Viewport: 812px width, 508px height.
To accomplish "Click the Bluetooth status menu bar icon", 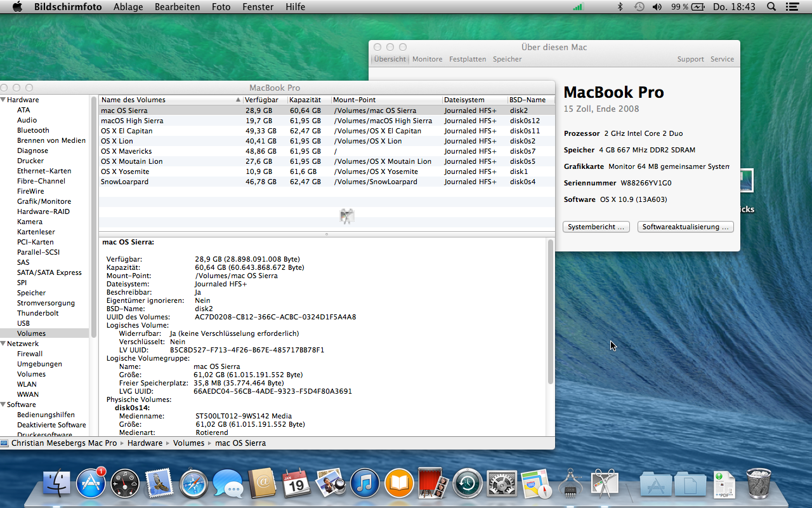I will pyautogui.click(x=620, y=7).
